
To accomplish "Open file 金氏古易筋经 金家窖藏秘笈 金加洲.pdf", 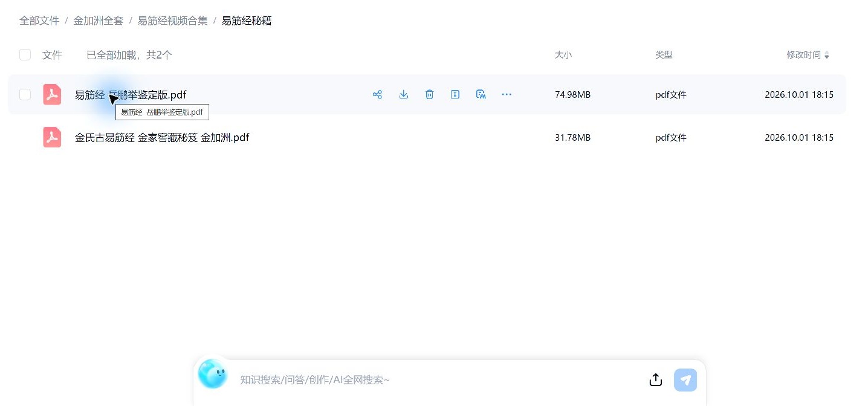I will [162, 138].
